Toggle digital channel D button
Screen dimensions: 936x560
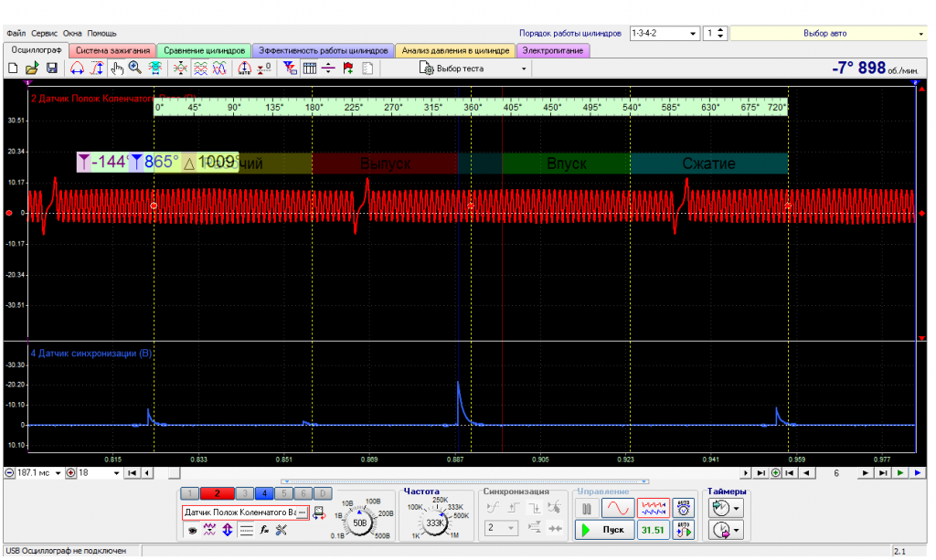coord(323,493)
